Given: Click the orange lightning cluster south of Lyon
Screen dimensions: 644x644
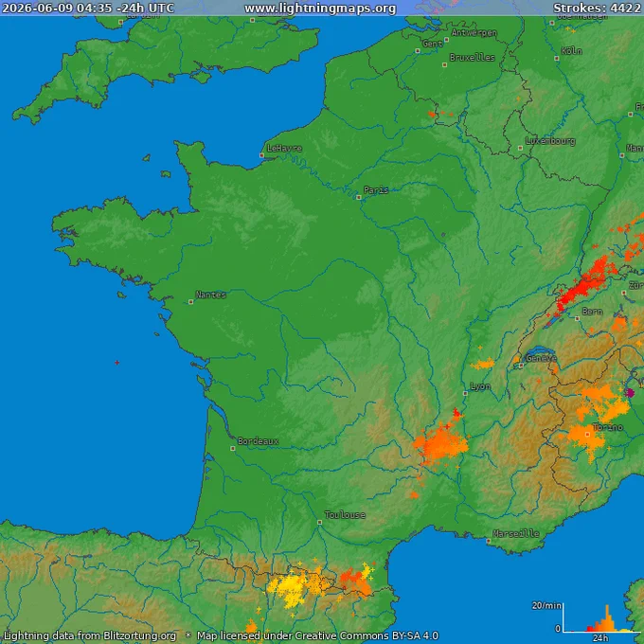Looking at the screenshot, I should click(x=440, y=443).
